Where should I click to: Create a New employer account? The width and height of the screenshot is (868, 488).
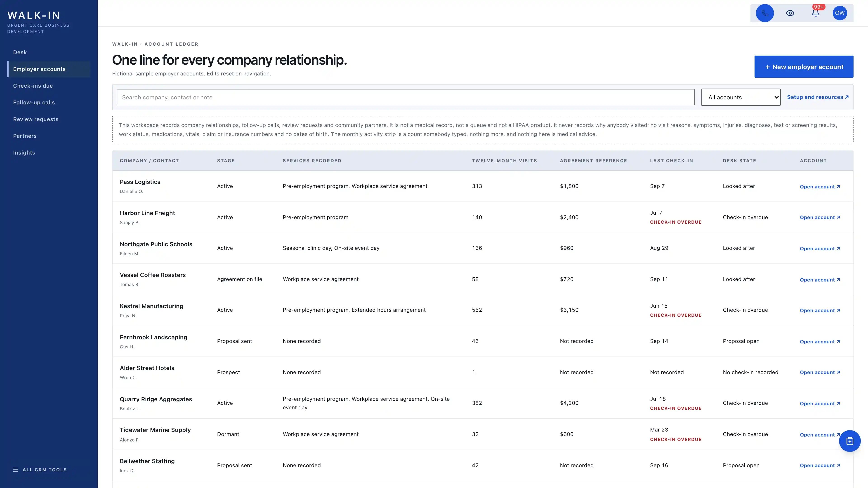[804, 67]
